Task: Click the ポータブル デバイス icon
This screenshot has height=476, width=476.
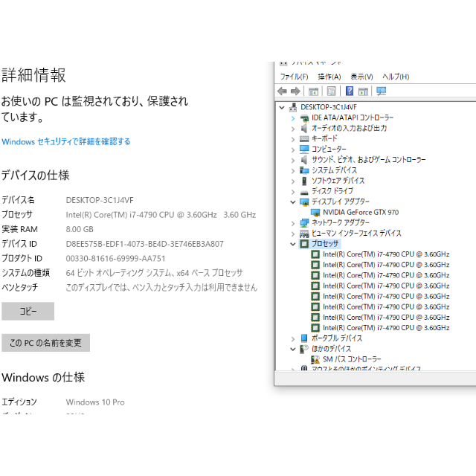Action: (x=304, y=338)
